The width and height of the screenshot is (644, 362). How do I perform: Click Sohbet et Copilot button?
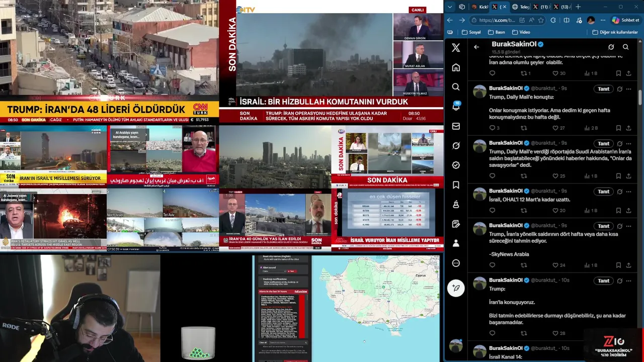pos(625,20)
